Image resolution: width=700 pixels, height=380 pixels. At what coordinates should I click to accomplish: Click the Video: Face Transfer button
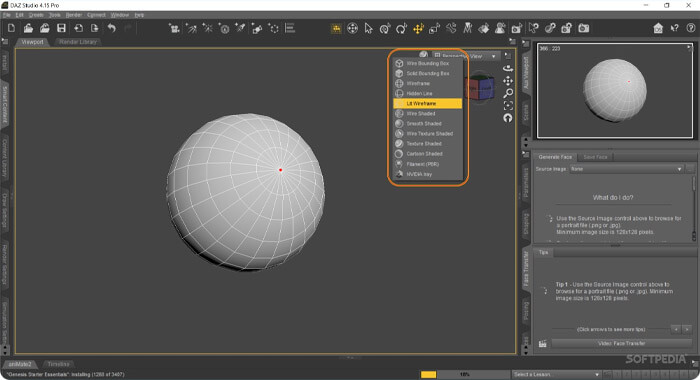coord(622,343)
